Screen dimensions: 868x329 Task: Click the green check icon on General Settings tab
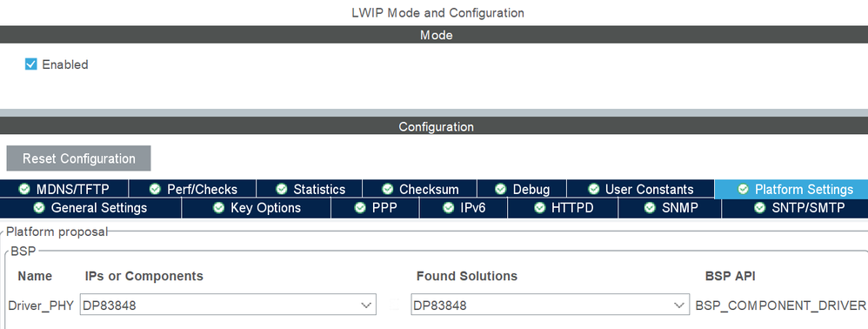click(x=39, y=208)
